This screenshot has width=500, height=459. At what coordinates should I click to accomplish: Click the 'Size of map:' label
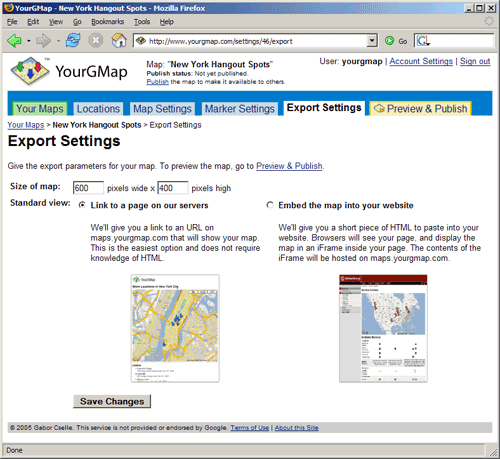[x=35, y=186]
